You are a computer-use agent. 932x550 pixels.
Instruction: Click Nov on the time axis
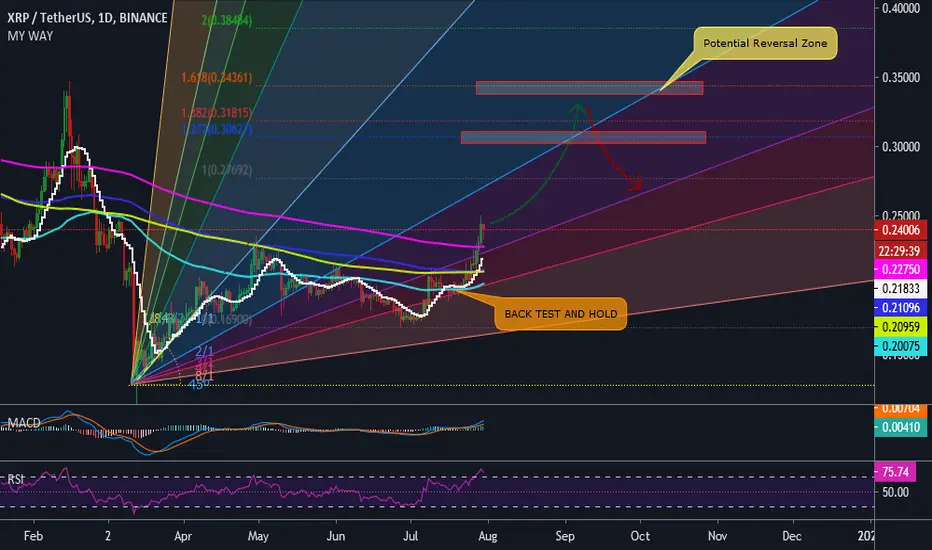click(717, 536)
